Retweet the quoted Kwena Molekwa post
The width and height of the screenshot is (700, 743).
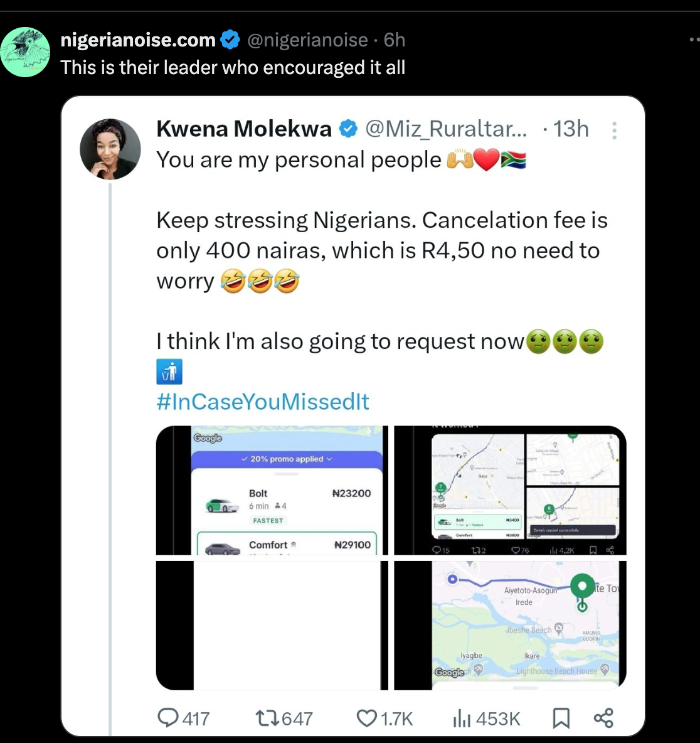coord(268,719)
